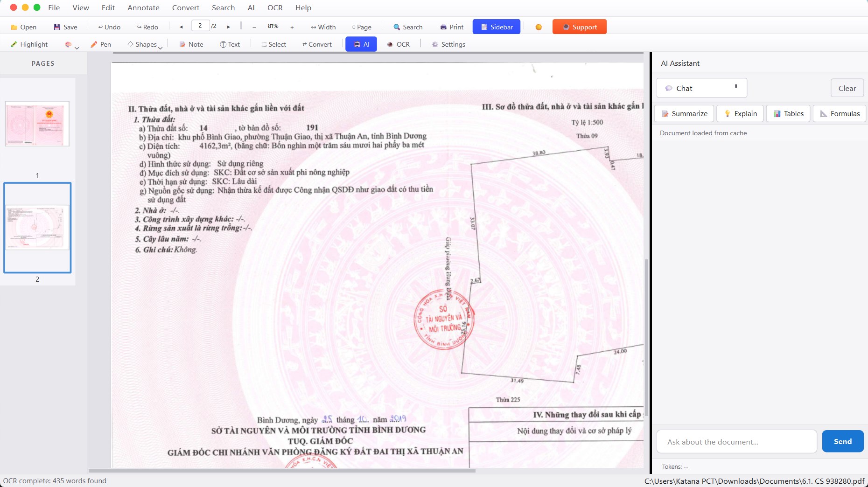Image resolution: width=868 pixels, height=487 pixels.
Task: Expand the Shapes dropdown arrow
Action: 160,48
